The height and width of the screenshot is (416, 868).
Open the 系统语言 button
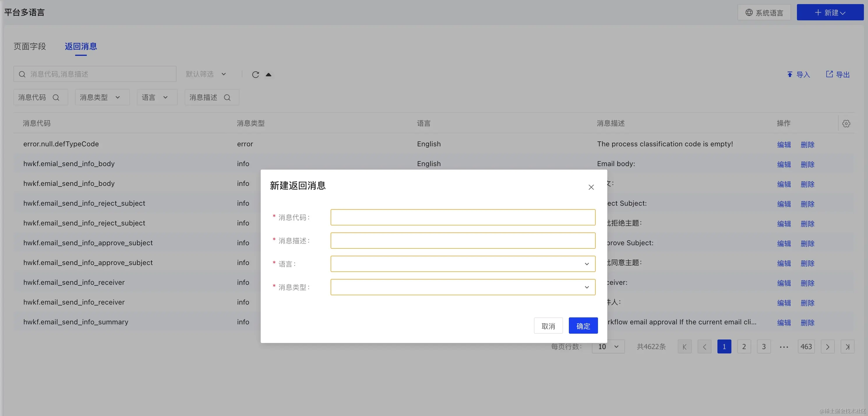coord(764,13)
